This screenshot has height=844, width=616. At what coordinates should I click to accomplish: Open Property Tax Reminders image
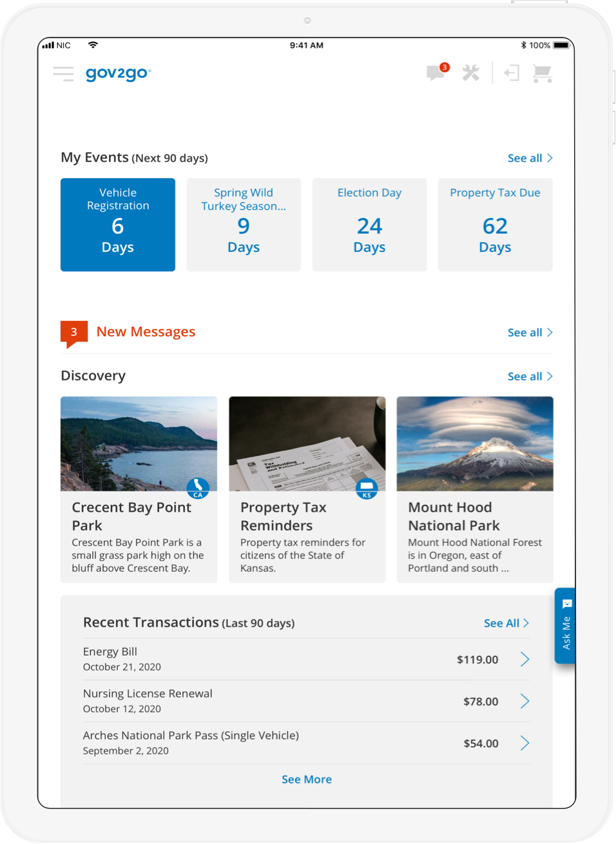tap(307, 444)
